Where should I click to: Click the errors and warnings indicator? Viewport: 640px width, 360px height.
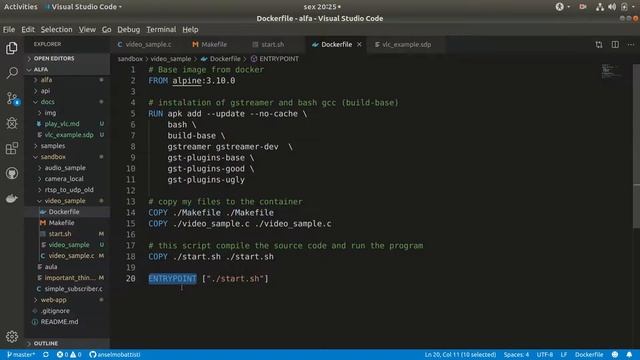[69, 355]
